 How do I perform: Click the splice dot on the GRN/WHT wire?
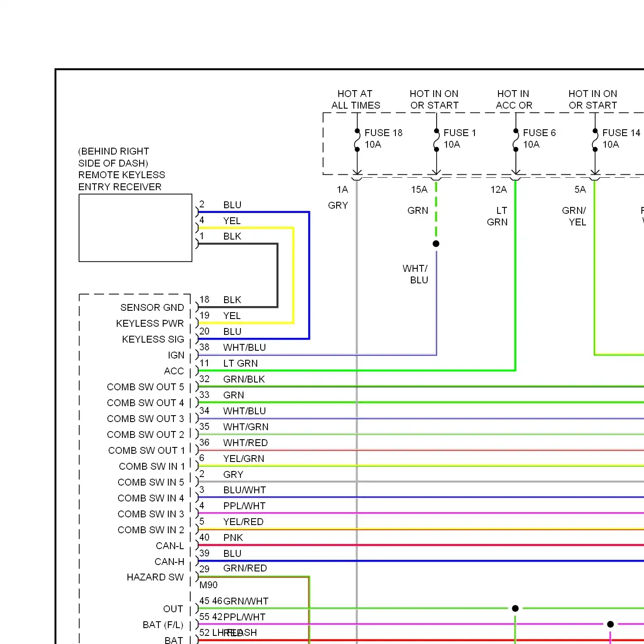[x=515, y=608]
